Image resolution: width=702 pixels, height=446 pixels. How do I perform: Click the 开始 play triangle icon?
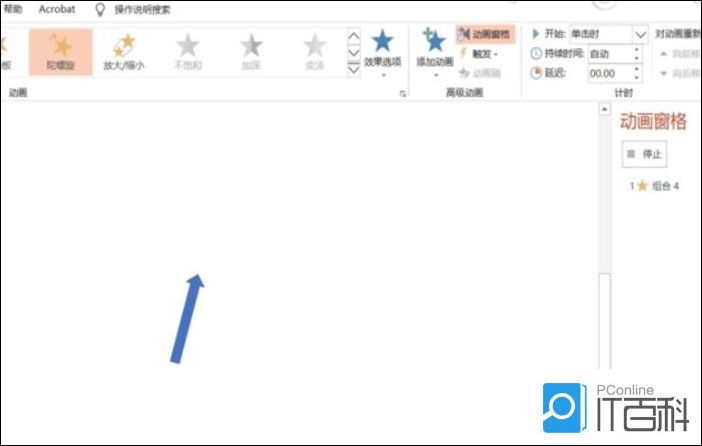pyautogui.click(x=535, y=34)
